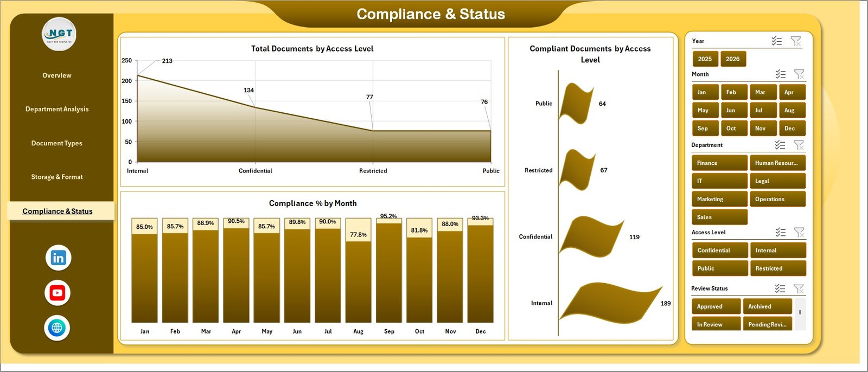Filter by IT department

[720, 181]
